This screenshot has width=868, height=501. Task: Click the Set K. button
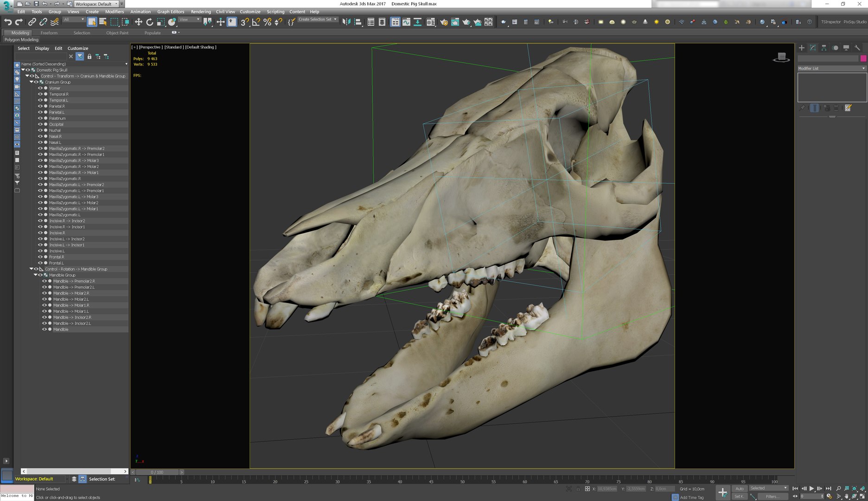click(x=740, y=496)
